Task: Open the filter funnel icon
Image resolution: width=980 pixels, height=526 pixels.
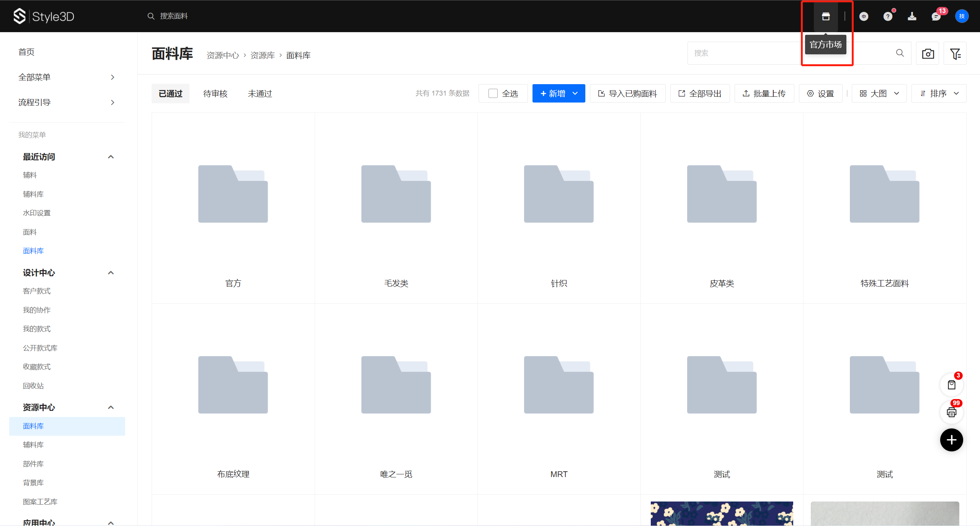Action: (955, 54)
